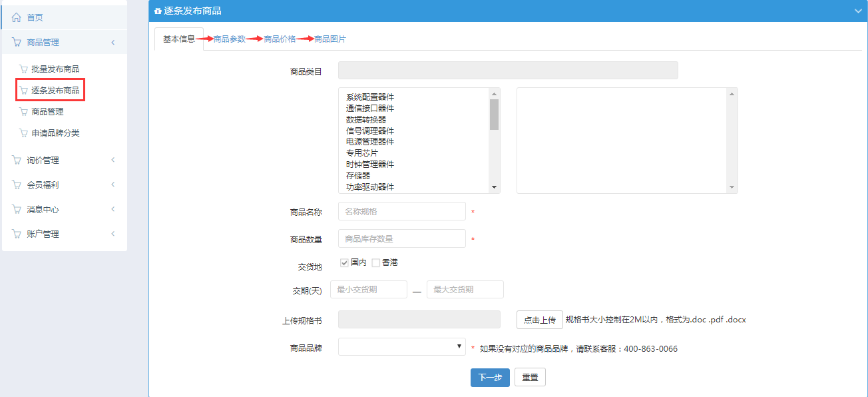Collapse the 商品管理 sidebar section
The image size is (868, 397).
click(113, 43)
